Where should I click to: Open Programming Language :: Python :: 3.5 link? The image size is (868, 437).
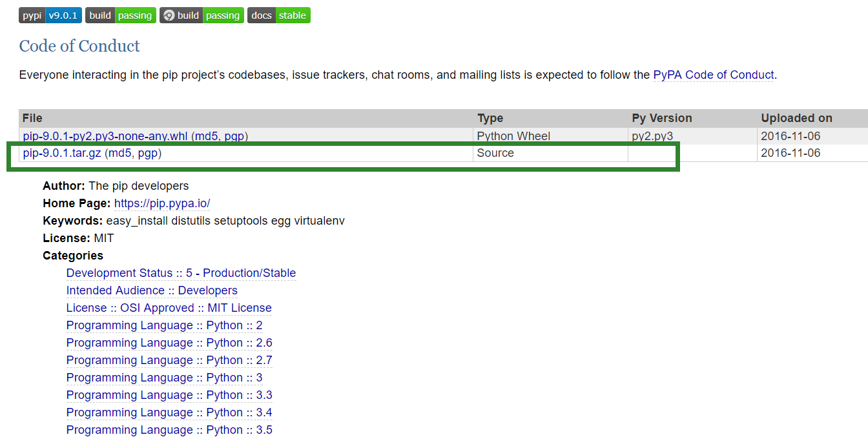click(x=169, y=430)
